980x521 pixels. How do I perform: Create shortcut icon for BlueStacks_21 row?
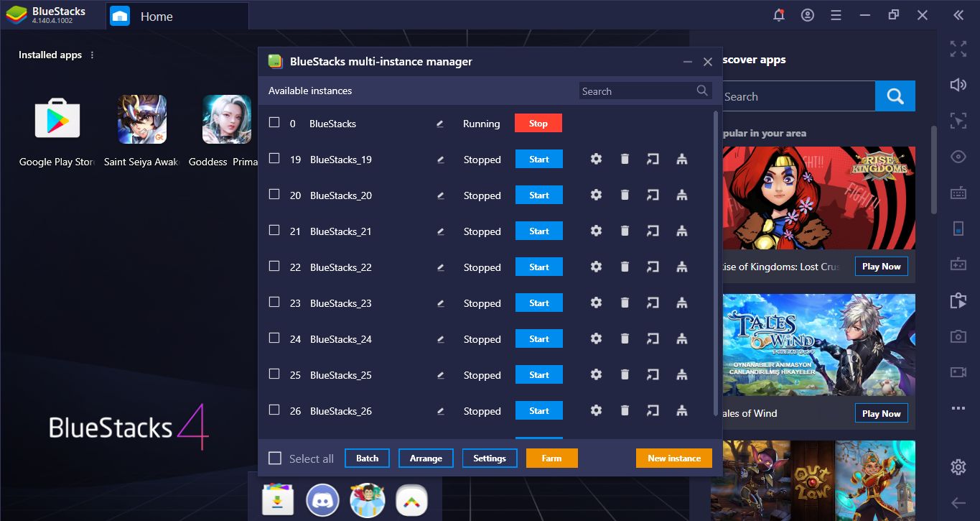(653, 231)
